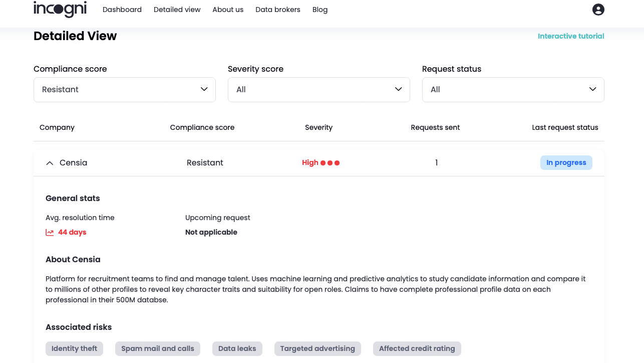Click the Data leaks risk tag
This screenshot has height=363, width=644.
point(237,348)
